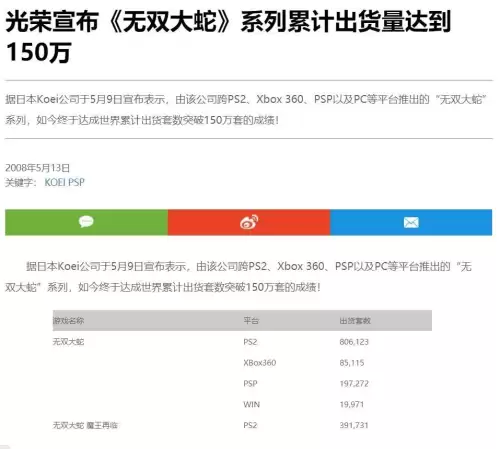Image resolution: width=500 pixels, height=449 pixels.
Task: Click the PS2 cell beside 806,123
Action: point(250,342)
